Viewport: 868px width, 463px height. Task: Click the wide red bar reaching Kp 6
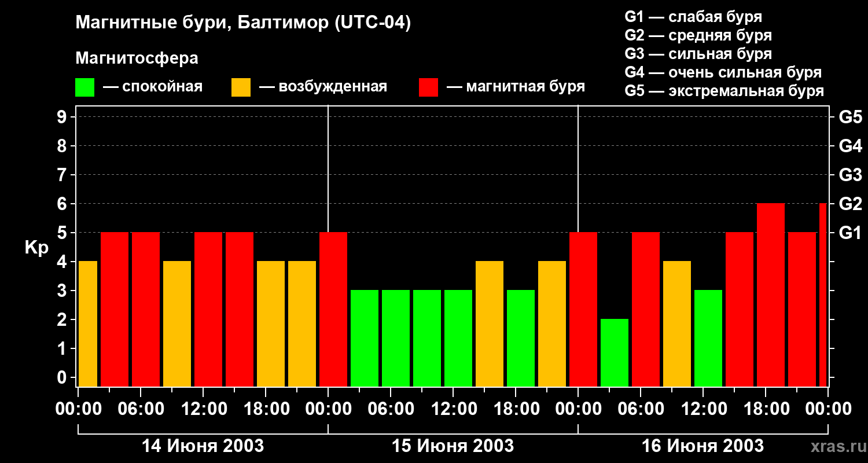click(x=770, y=294)
